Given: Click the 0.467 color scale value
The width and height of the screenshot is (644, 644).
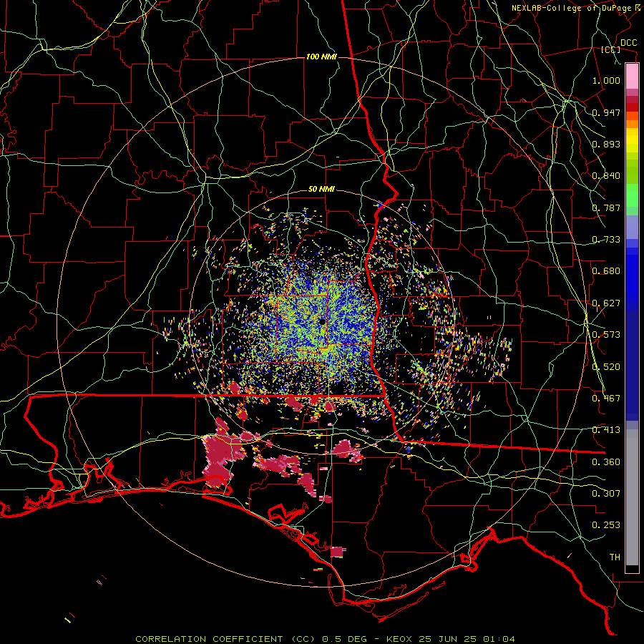Looking at the screenshot, I should point(606,399).
